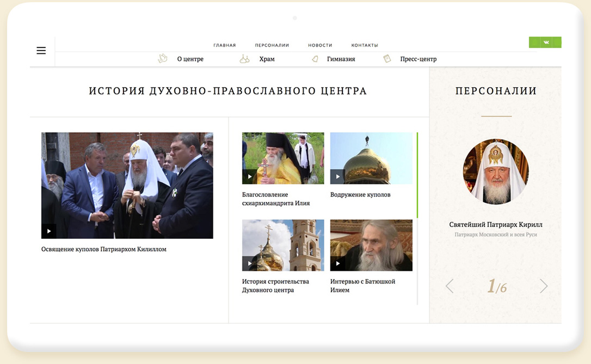
Task: Click the church domes icon beside Храм
Action: point(244,59)
